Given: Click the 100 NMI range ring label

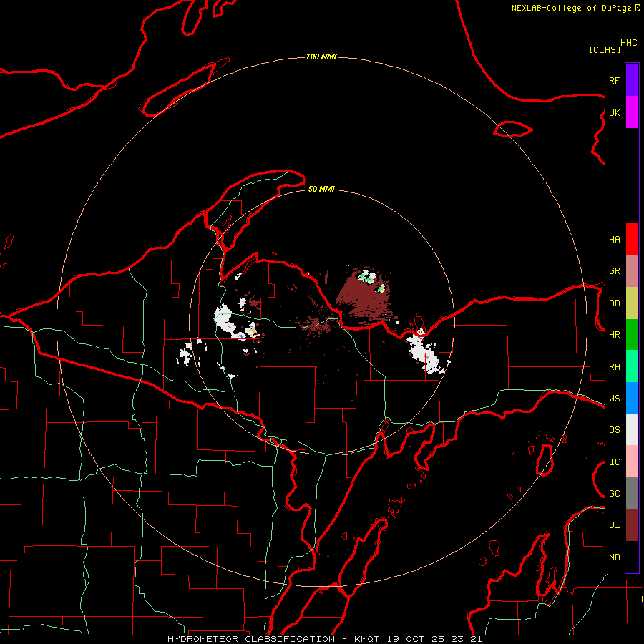Looking at the screenshot, I should point(321,57).
